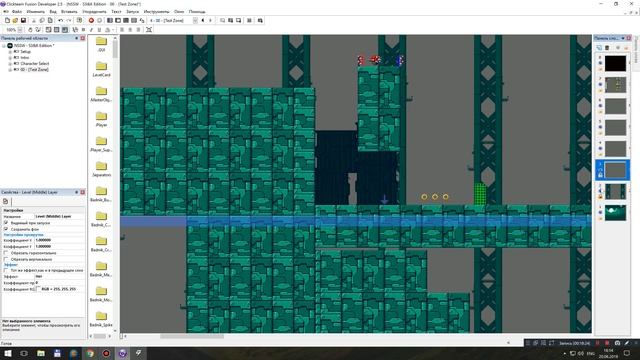The height and width of the screenshot is (360, 640).
Task: Toggle the save background checkbox
Action: (6, 229)
